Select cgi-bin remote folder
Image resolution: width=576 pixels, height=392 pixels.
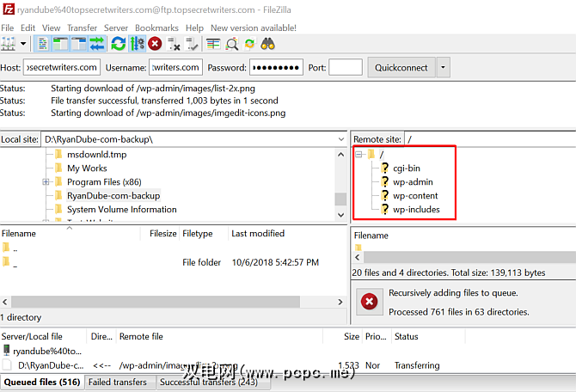(407, 168)
